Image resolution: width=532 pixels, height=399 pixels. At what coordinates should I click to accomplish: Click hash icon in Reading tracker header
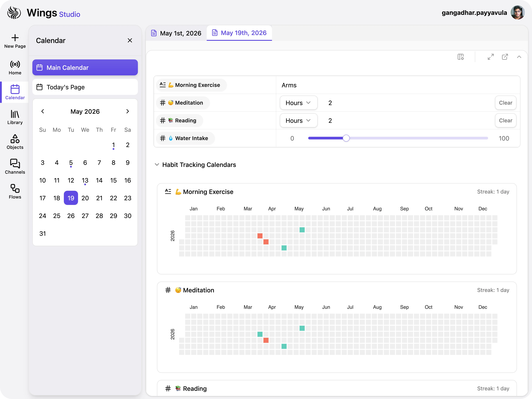(x=168, y=388)
